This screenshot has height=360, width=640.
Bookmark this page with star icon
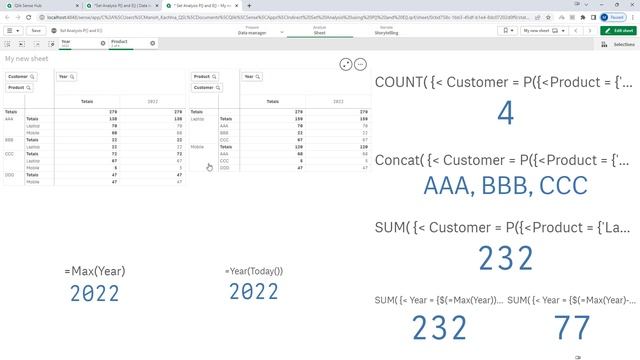click(x=548, y=18)
